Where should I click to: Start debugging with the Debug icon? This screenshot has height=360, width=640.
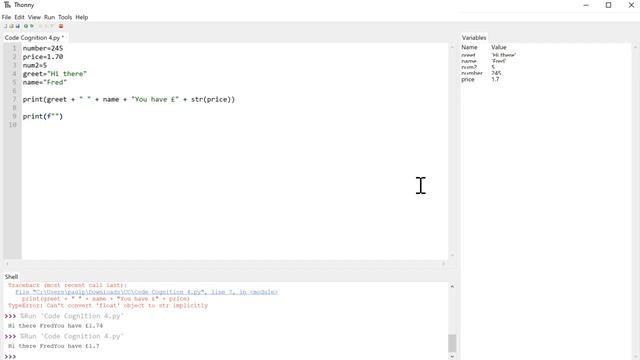pos(32,26)
